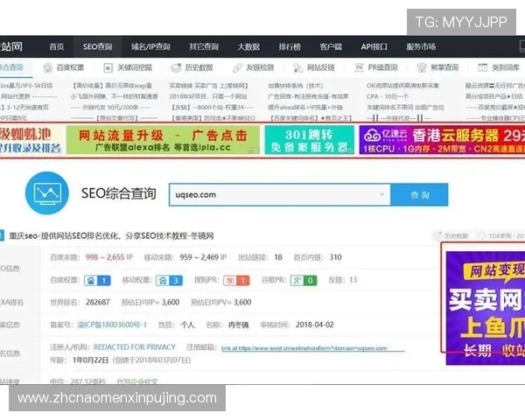The height and width of the screenshot is (420, 525).
Task: Switch to 百度权重 tab
Action: (70, 67)
